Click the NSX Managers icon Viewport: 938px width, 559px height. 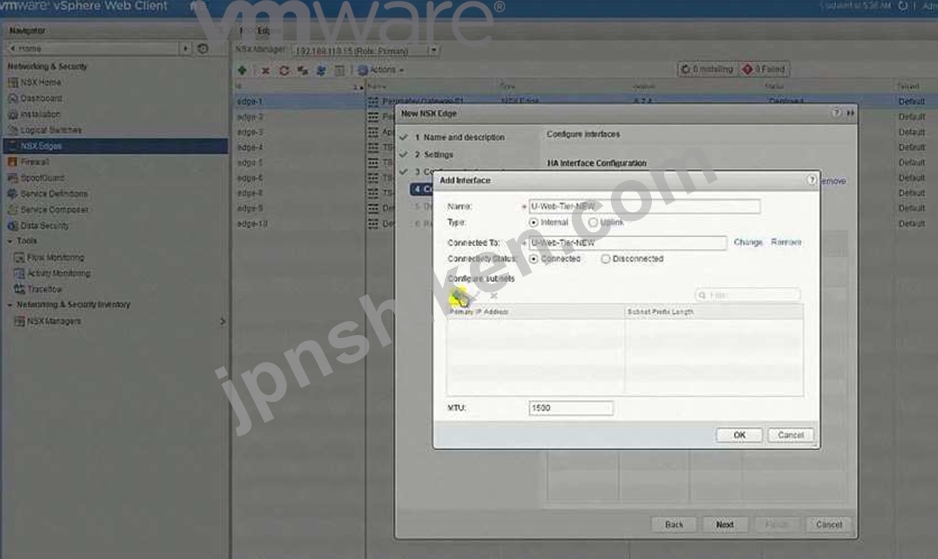(19, 321)
